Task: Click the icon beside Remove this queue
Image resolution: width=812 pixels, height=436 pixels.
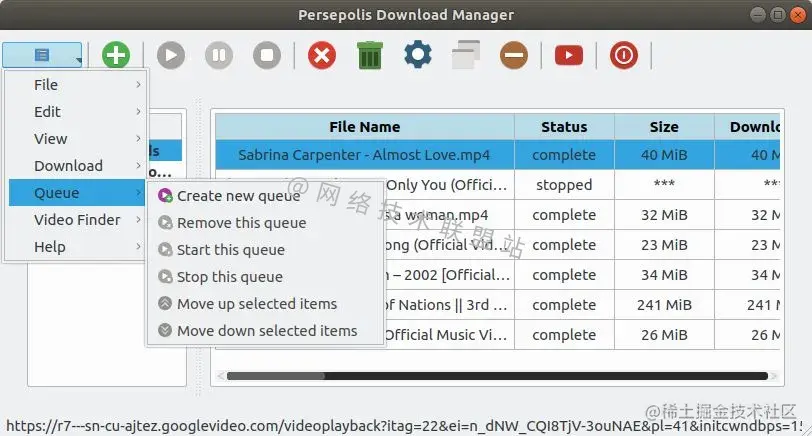Action: (165, 222)
